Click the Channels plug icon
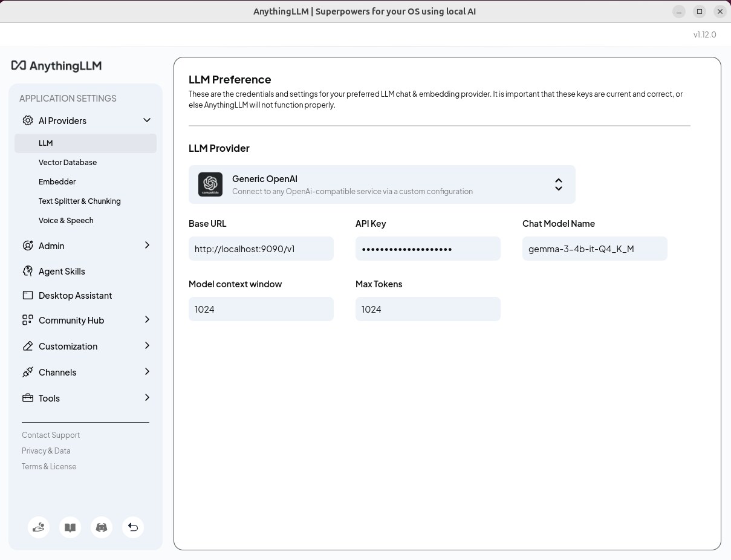The width and height of the screenshot is (731, 560). tap(28, 372)
